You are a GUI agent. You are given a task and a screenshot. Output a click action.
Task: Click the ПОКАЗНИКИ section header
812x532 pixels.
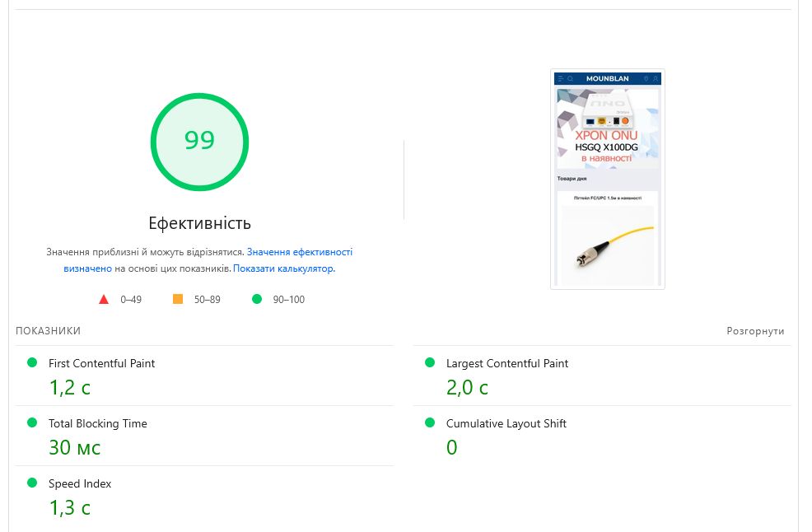[48, 331]
